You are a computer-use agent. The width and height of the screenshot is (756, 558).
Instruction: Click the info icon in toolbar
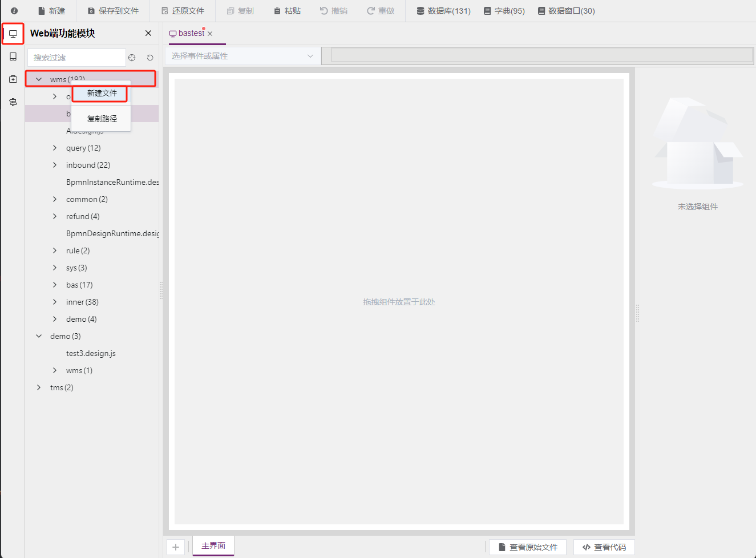14,11
